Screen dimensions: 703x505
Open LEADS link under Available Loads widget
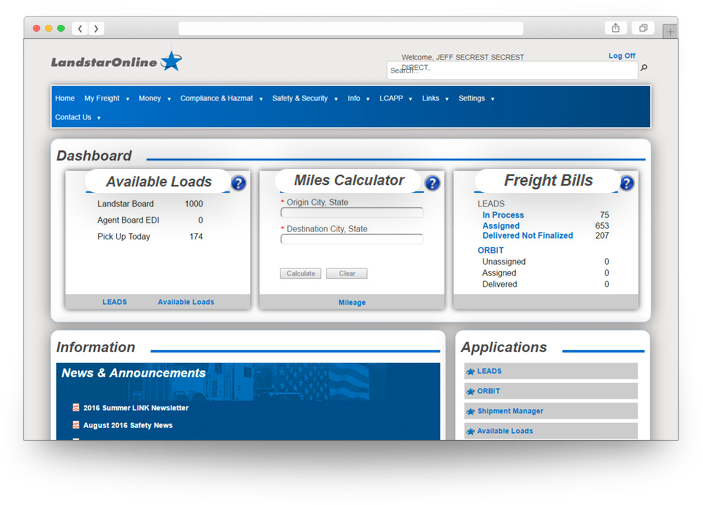coord(114,302)
